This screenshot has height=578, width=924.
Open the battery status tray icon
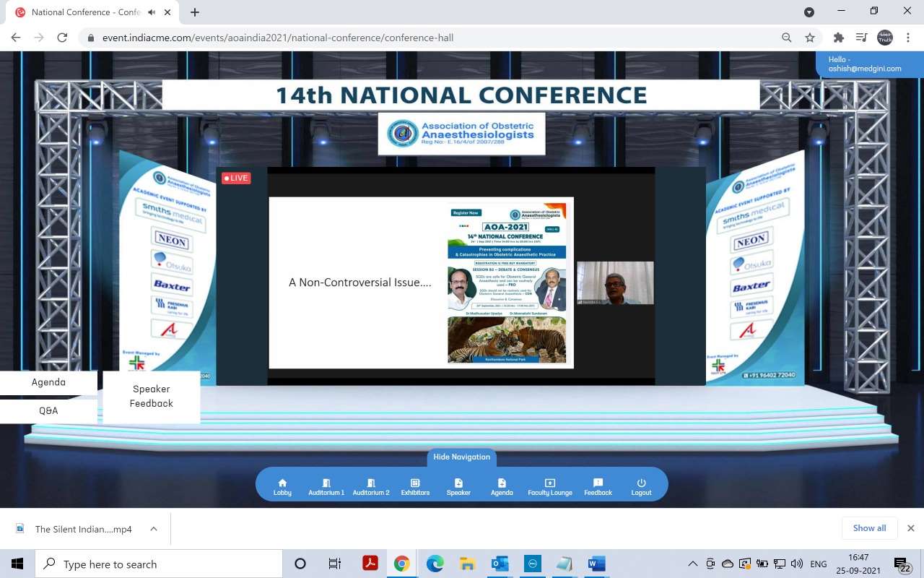pos(762,564)
